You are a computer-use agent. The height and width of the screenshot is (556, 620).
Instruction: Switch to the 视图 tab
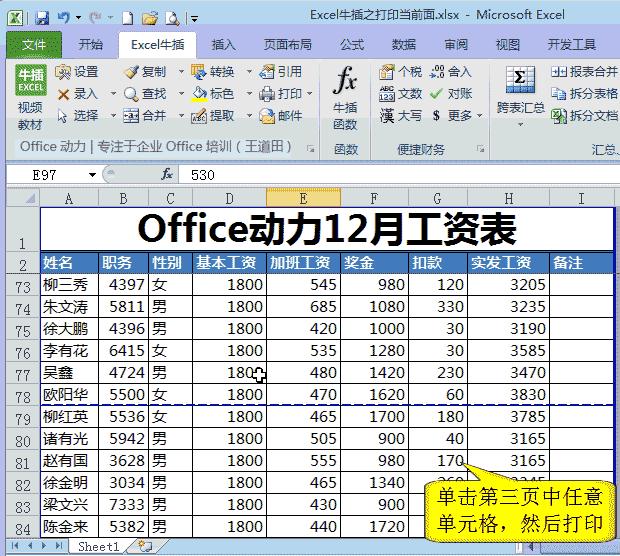pyautogui.click(x=508, y=45)
